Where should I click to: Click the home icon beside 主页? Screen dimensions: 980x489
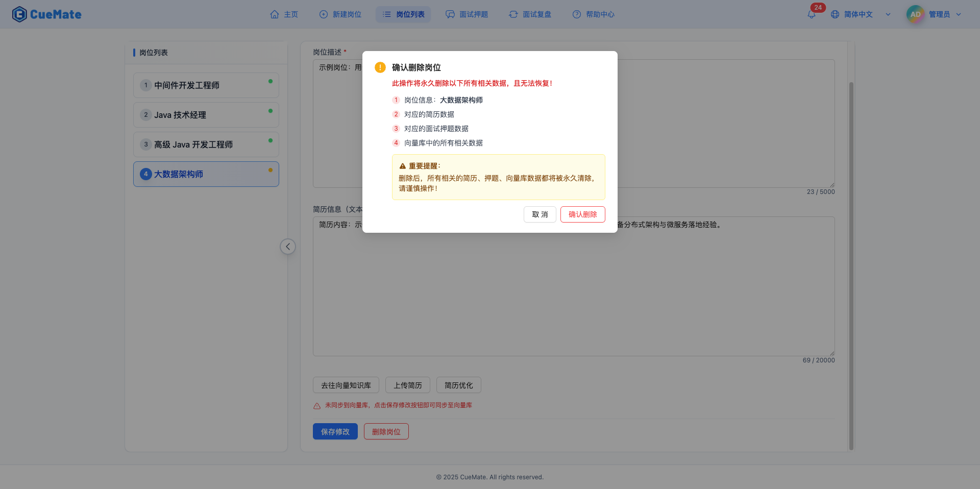(275, 14)
